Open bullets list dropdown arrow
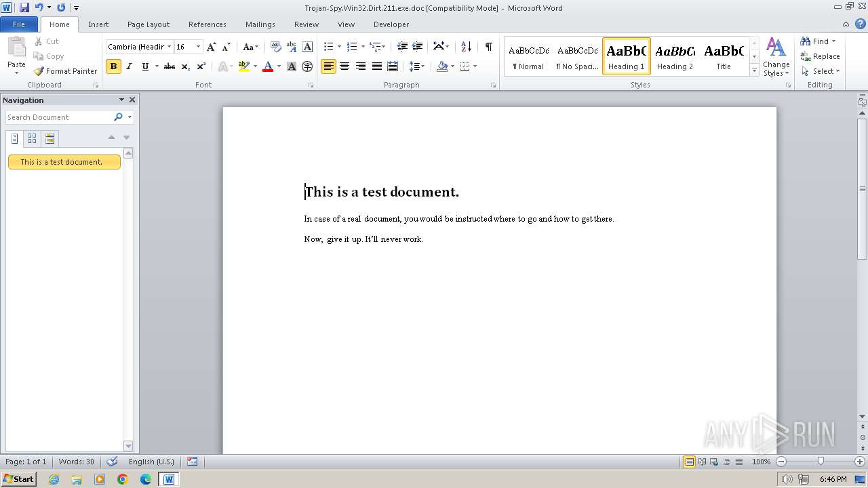 point(340,47)
